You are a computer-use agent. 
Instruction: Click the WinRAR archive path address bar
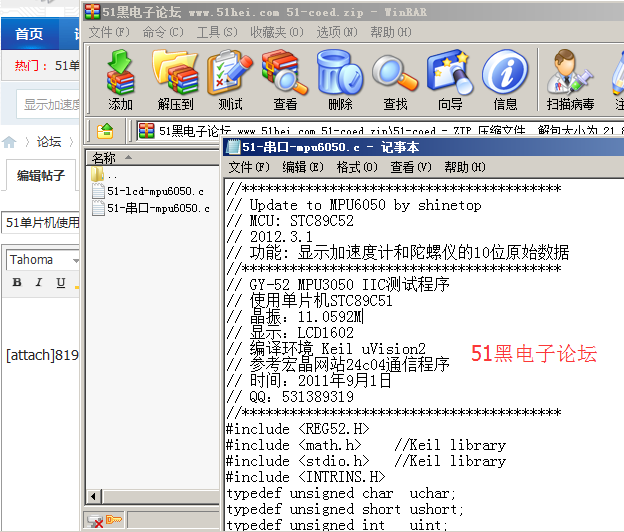pyautogui.click(x=380, y=131)
